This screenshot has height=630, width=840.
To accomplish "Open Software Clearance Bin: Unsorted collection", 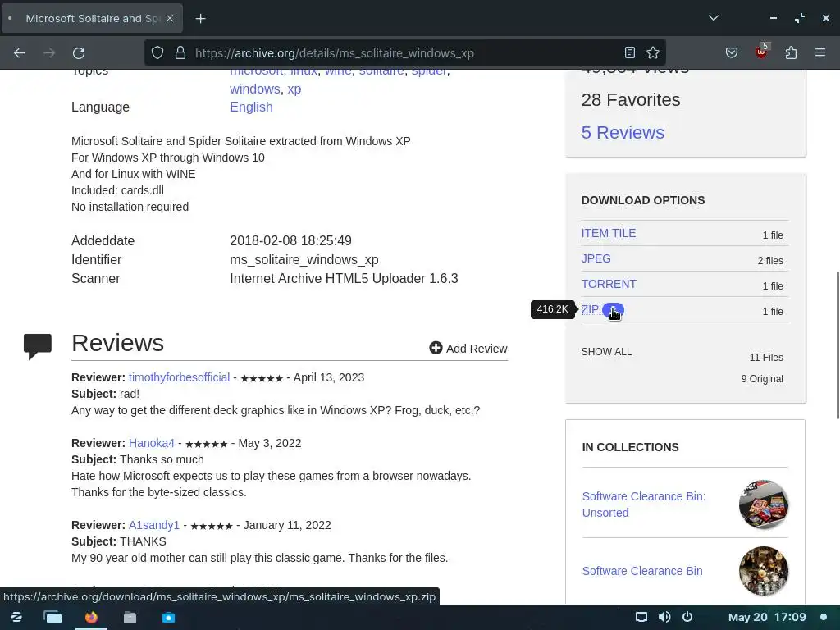I will tap(644, 504).
